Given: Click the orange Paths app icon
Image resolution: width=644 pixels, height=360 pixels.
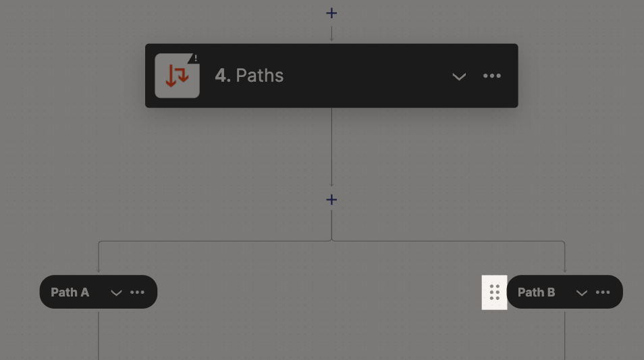Looking at the screenshot, I should click(177, 76).
